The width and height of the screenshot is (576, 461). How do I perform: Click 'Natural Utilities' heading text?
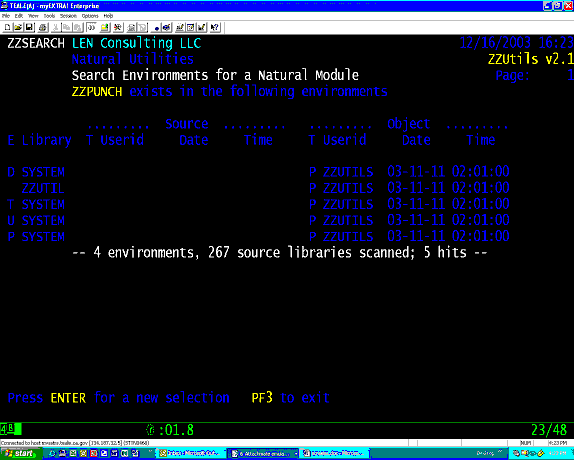click(133, 59)
